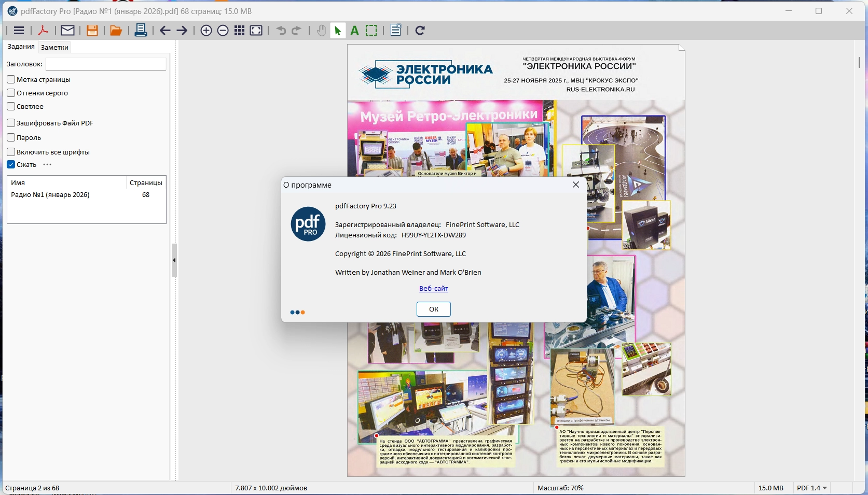Click the Заголовок input field
This screenshot has height=495, width=868.
(106, 64)
